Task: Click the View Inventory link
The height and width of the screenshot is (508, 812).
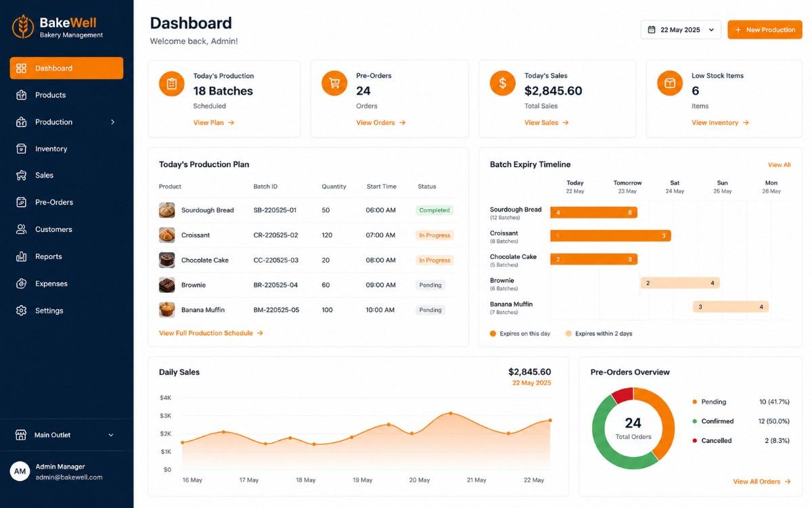Action: coord(721,123)
